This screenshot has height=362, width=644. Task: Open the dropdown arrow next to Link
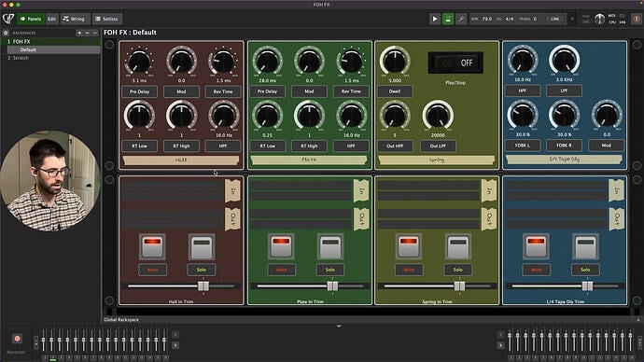[572, 19]
